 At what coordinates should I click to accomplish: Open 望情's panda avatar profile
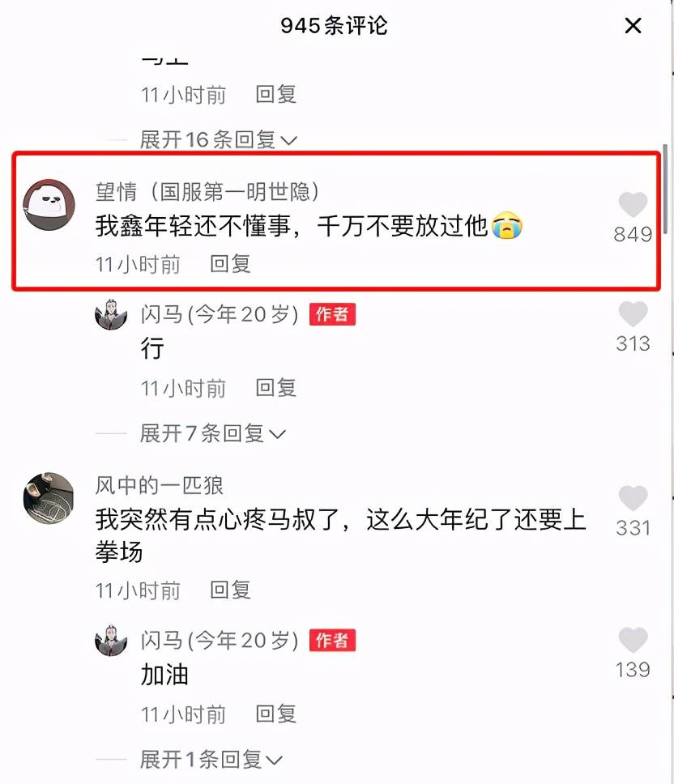click(x=49, y=204)
